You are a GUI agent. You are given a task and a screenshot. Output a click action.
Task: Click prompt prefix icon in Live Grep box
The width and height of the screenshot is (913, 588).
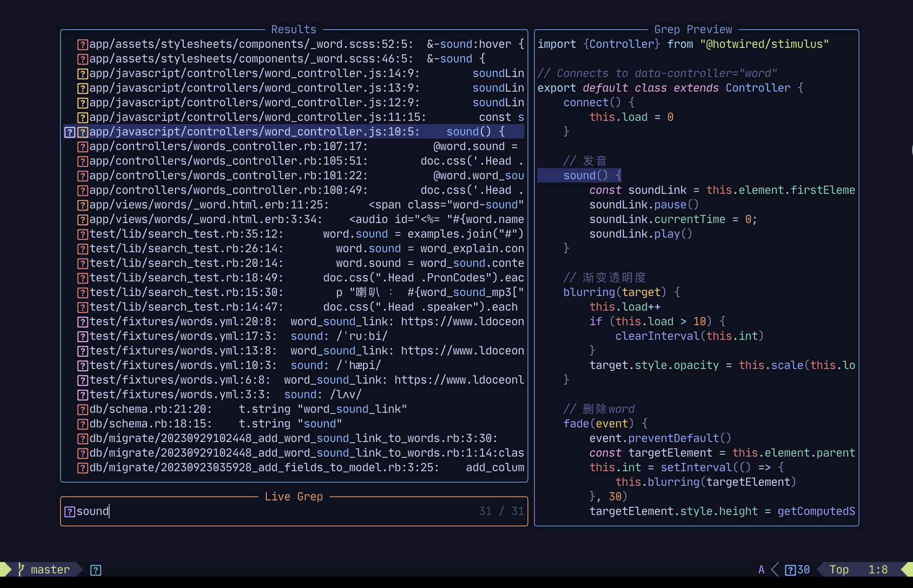(x=69, y=512)
